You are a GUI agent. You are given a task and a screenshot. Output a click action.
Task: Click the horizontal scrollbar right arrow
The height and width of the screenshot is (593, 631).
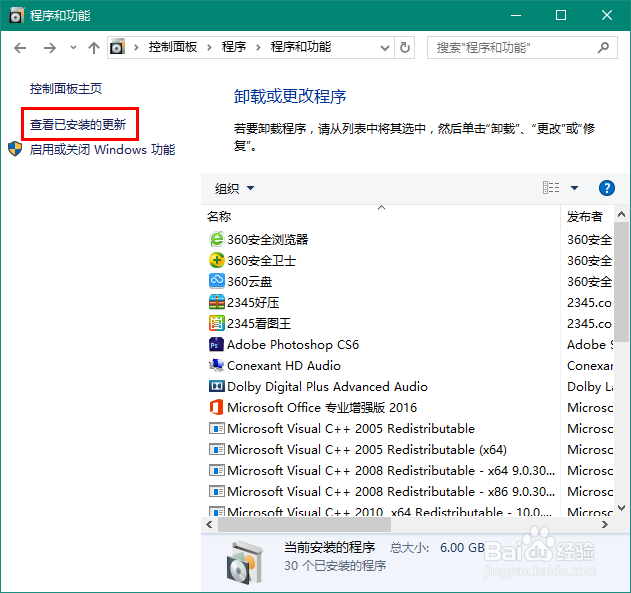(x=605, y=525)
